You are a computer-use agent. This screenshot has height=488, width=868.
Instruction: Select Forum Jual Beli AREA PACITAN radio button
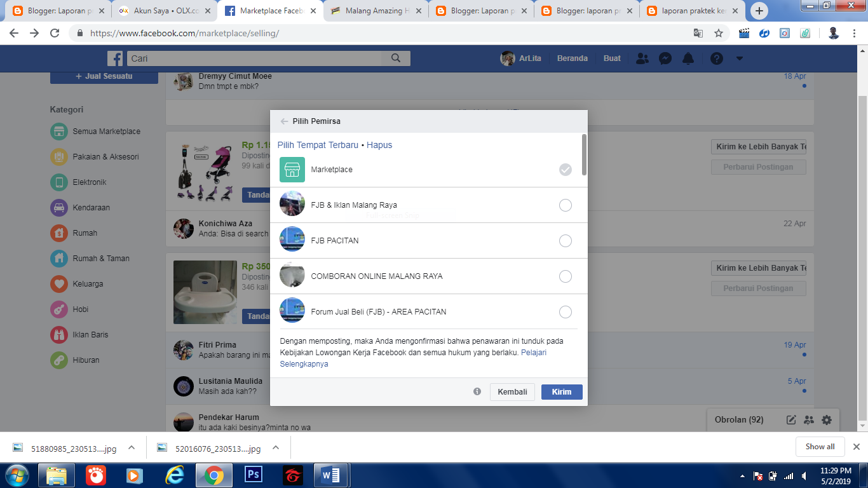click(565, 312)
